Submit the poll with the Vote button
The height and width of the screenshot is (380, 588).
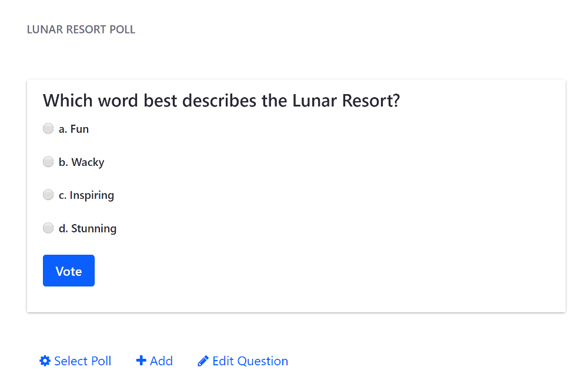point(69,271)
